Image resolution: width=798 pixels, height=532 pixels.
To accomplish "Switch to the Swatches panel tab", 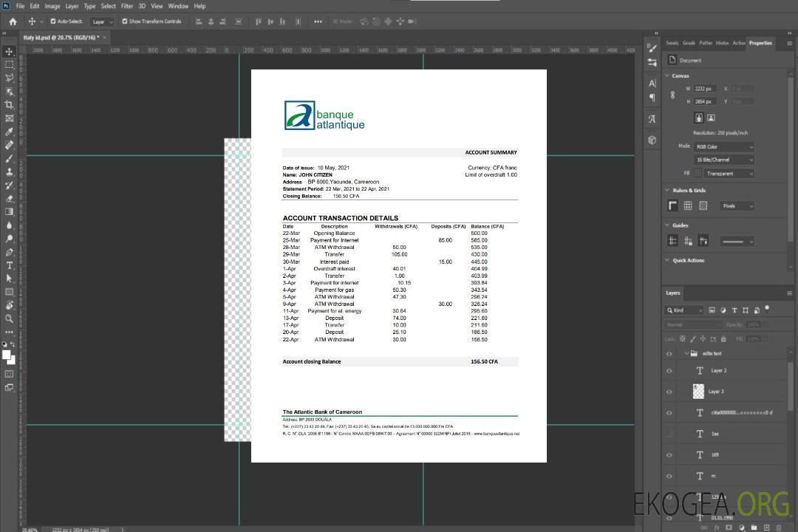I will (672, 43).
